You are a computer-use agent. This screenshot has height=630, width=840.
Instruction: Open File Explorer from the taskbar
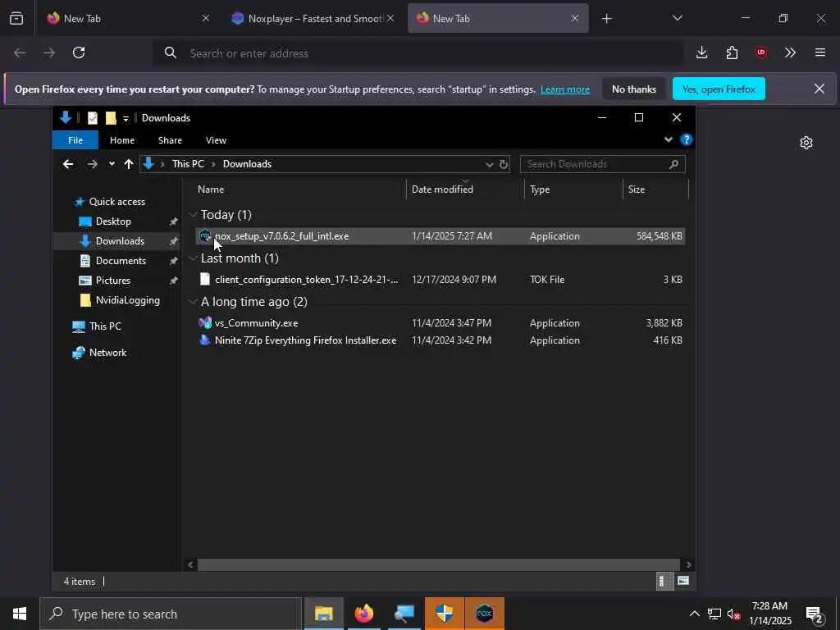coord(323,614)
